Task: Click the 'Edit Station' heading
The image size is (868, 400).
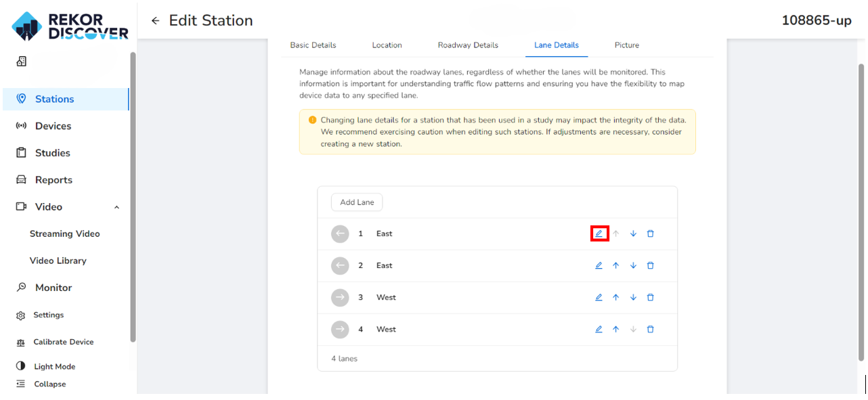Action: click(x=211, y=20)
